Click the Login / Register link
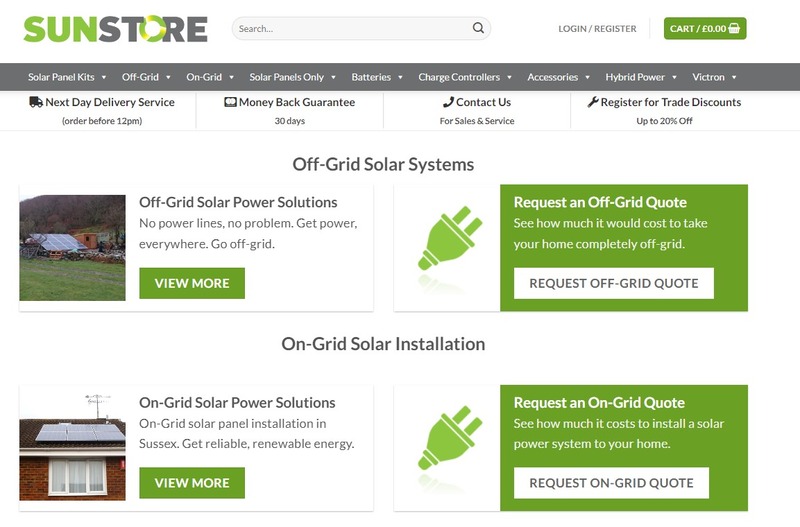 click(x=597, y=29)
